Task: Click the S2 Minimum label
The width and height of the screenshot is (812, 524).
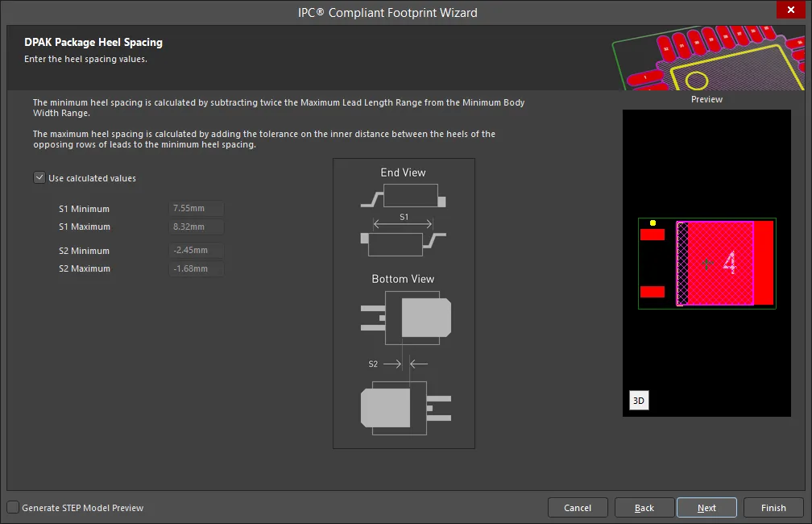Action: point(84,251)
